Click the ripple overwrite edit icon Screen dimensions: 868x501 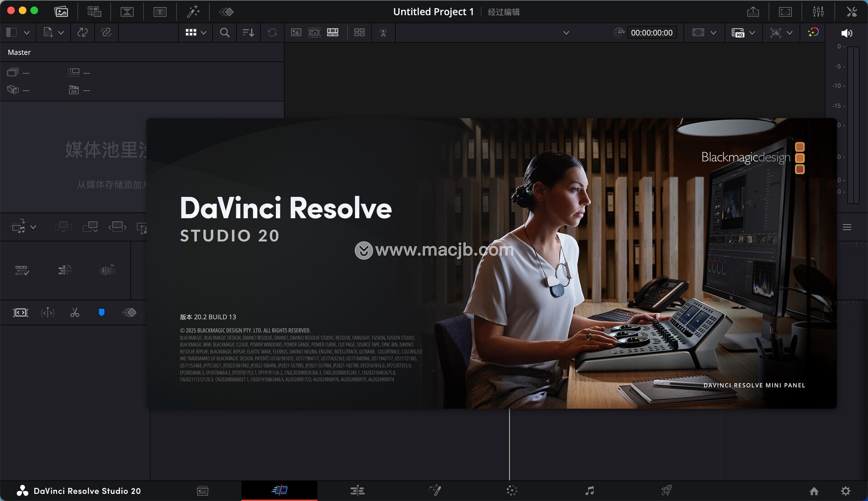[118, 227]
